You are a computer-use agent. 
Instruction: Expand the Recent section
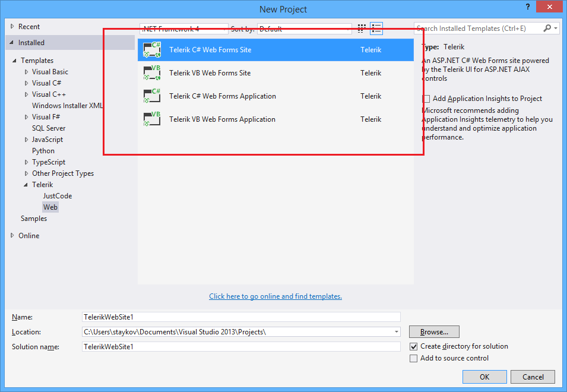[12, 26]
